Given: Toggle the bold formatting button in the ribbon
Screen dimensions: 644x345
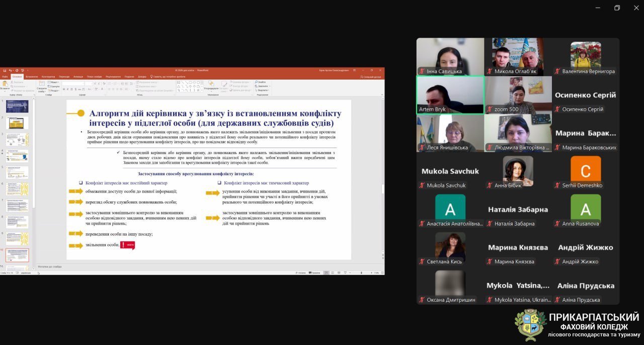Looking at the screenshot, I should (64, 89).
